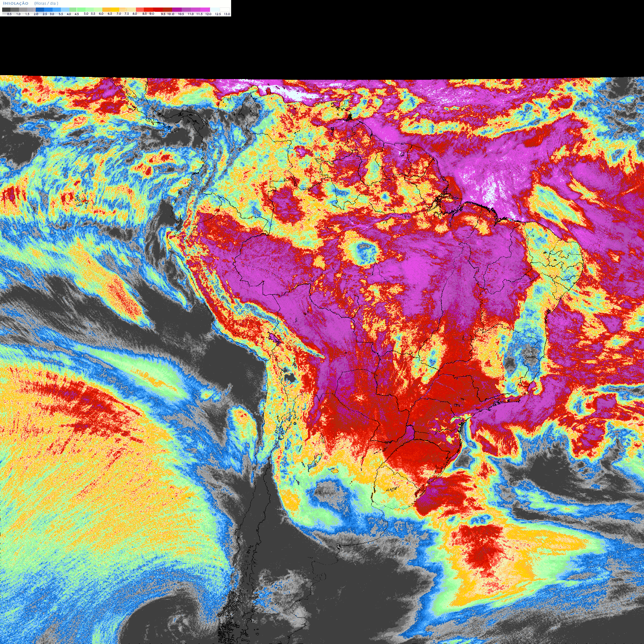644x644 pixels.
Task: Select the magenta swatch above 12.0
Action: tap(205, 10)
